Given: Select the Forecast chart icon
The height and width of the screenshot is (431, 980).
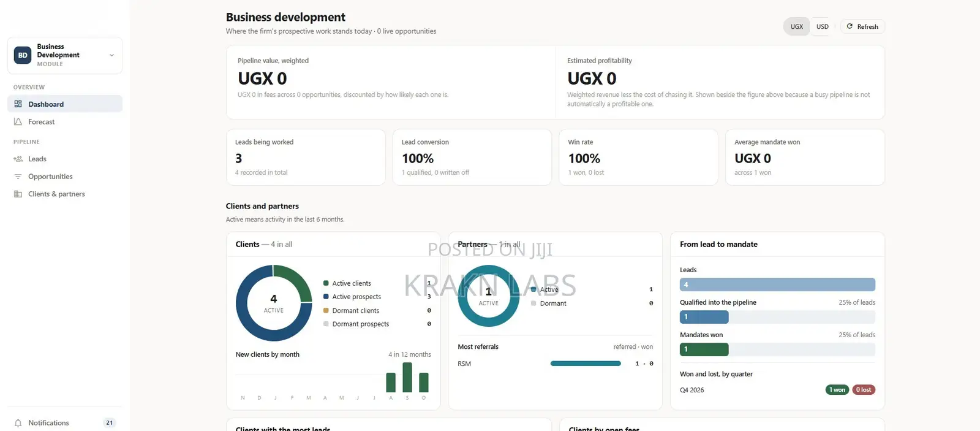Looking at the screenshot, I should point(18,122).
